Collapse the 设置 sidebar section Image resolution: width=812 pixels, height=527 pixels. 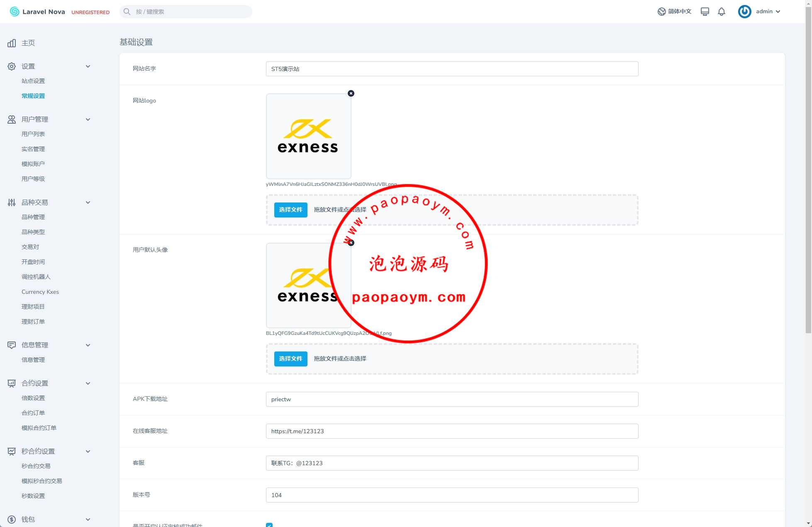click(x=88, y=66)
